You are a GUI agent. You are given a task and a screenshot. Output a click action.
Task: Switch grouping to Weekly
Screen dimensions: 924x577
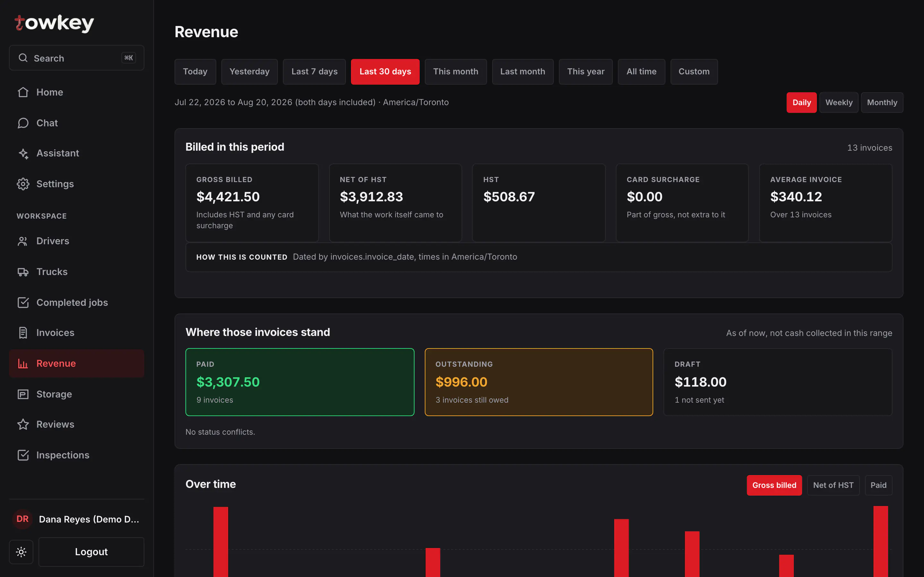click(x=838, y=103)
